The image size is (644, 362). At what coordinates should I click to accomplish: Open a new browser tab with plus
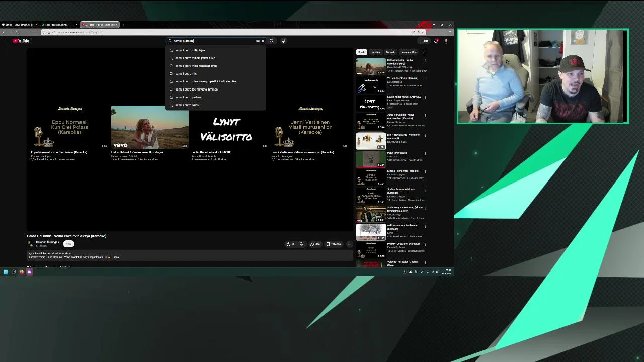point(123,25)
